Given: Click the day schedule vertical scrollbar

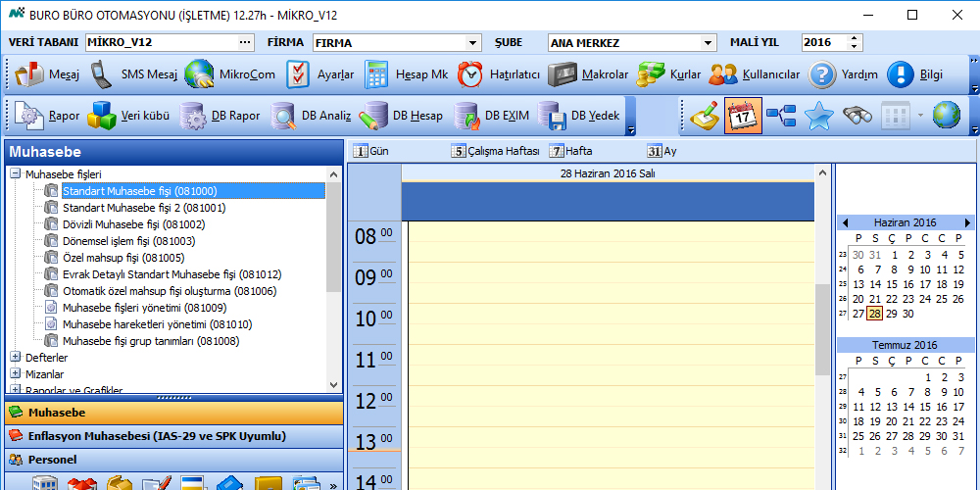Looking at the screenshot, I should click(823, 327).
